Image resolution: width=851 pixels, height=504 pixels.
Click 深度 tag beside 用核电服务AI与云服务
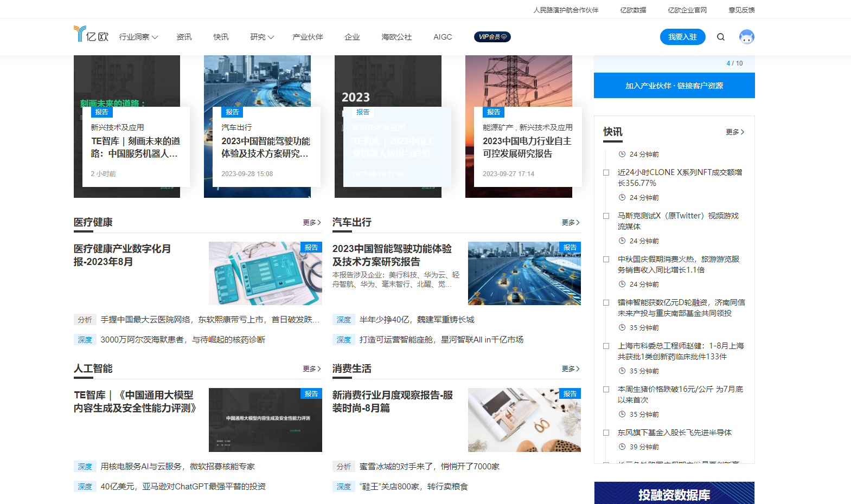pos(85,467)
